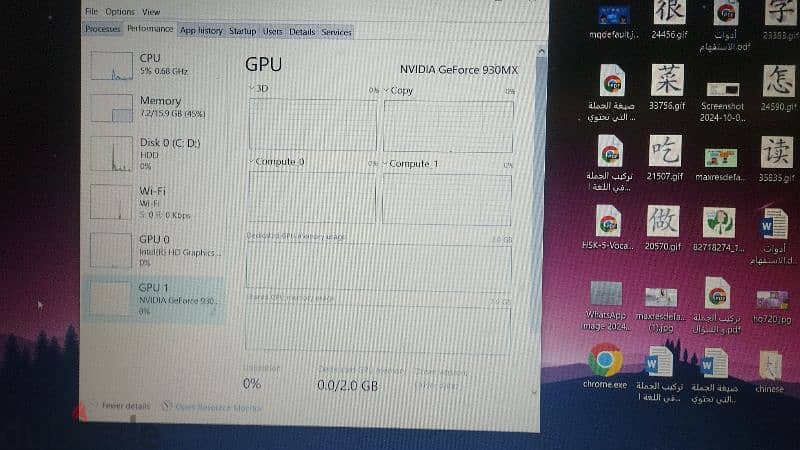This screenshot has height=450, width=800.
Task: Open the Options menu in Task Manager
Action: click(x=120, y=11)
